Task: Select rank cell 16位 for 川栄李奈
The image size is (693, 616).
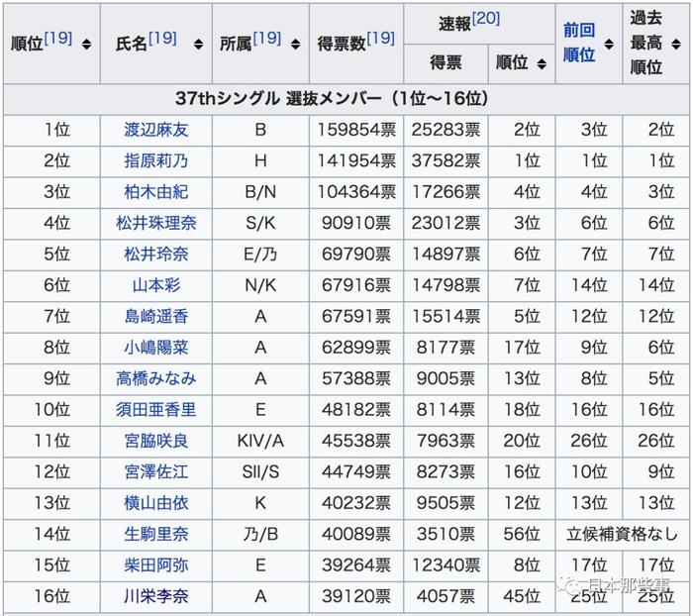Action: (x=51, y=596)
